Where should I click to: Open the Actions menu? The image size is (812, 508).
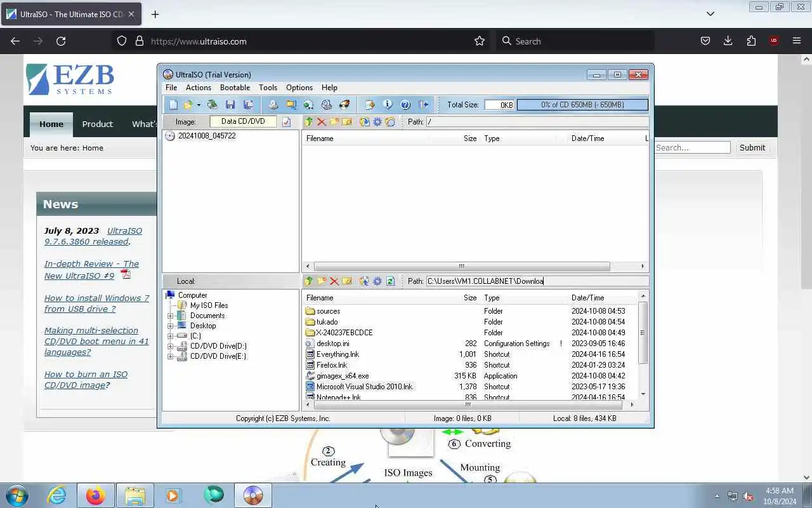[199, 88]
